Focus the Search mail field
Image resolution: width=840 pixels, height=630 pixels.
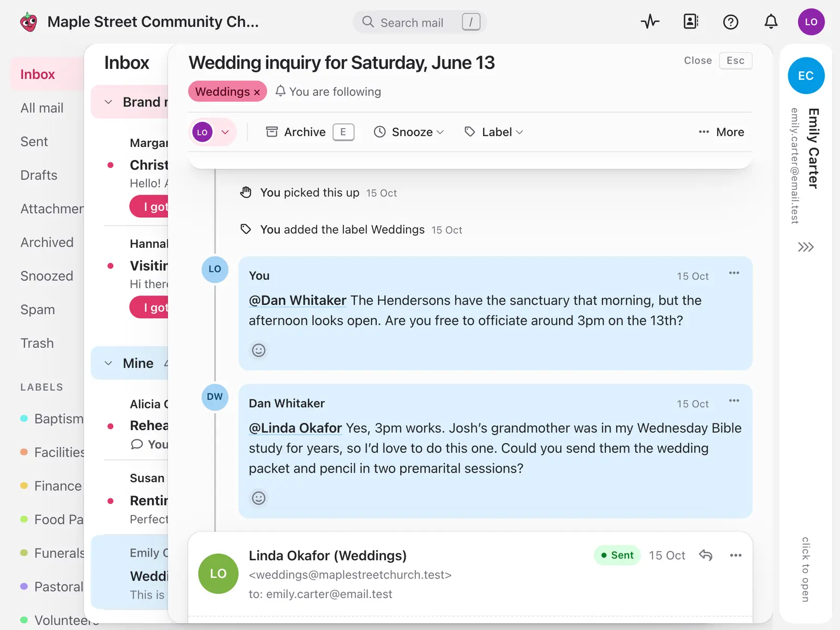coord(420,22)
